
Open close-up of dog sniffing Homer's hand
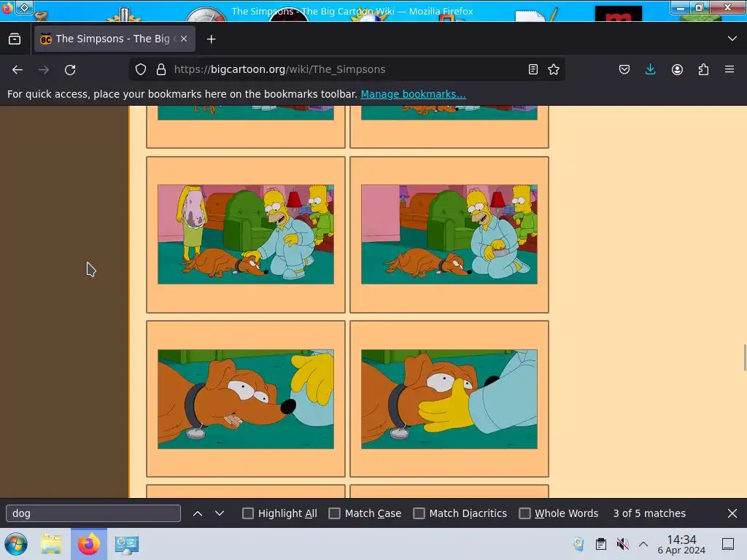pos(246,399)
